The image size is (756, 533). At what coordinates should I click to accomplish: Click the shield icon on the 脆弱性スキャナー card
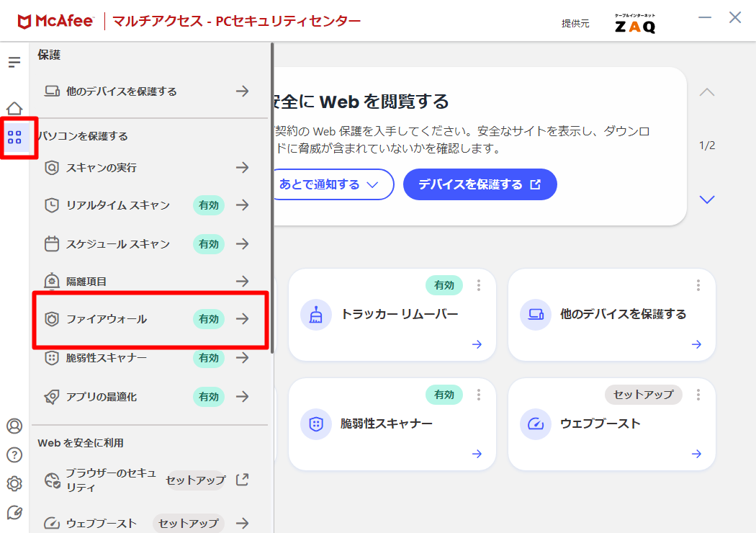click(316, 424)
